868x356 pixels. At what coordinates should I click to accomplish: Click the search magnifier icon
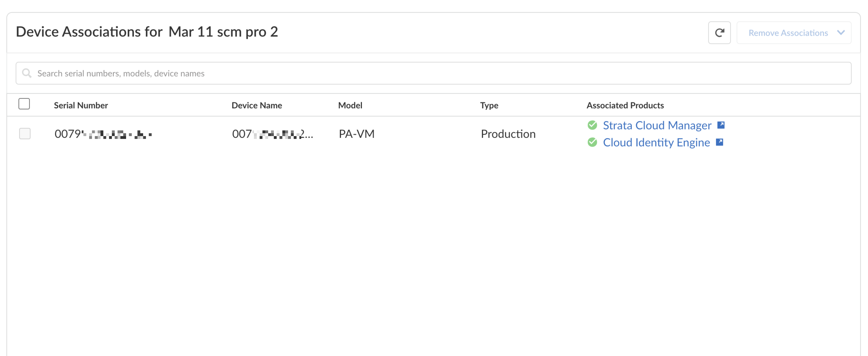(x=27, y=73)
